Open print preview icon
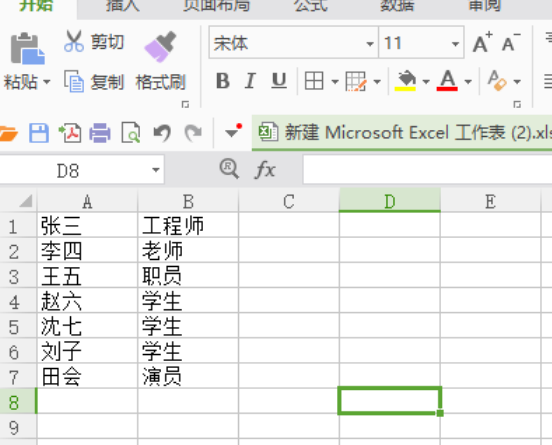The image size is (552, 445). tap(131, 133)
